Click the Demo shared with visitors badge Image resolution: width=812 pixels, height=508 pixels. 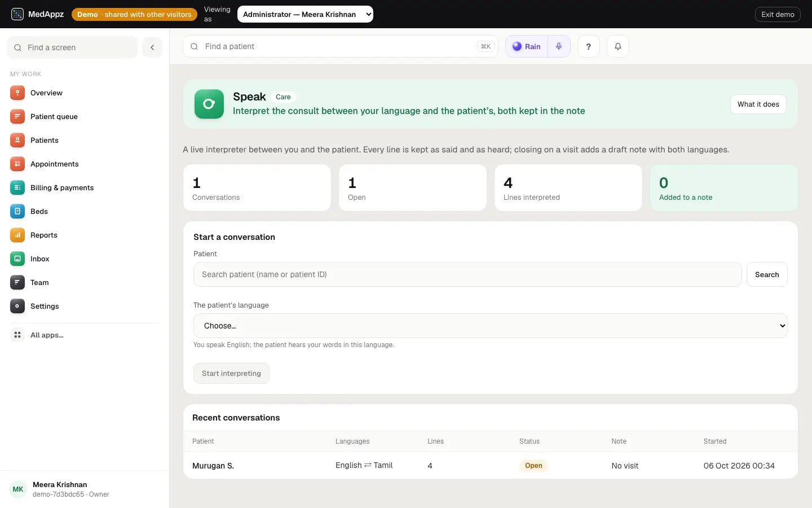click(x=134, y=14)
